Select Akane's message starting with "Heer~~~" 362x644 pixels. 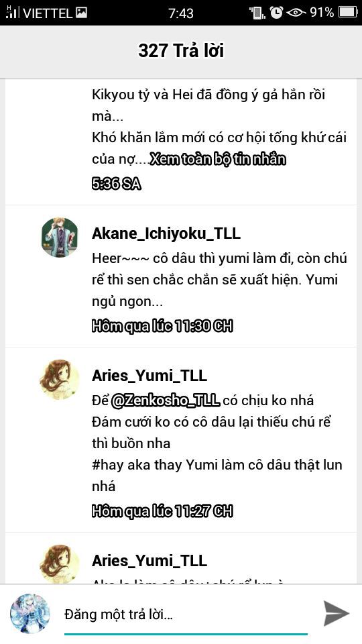click(x=219, y=280)
